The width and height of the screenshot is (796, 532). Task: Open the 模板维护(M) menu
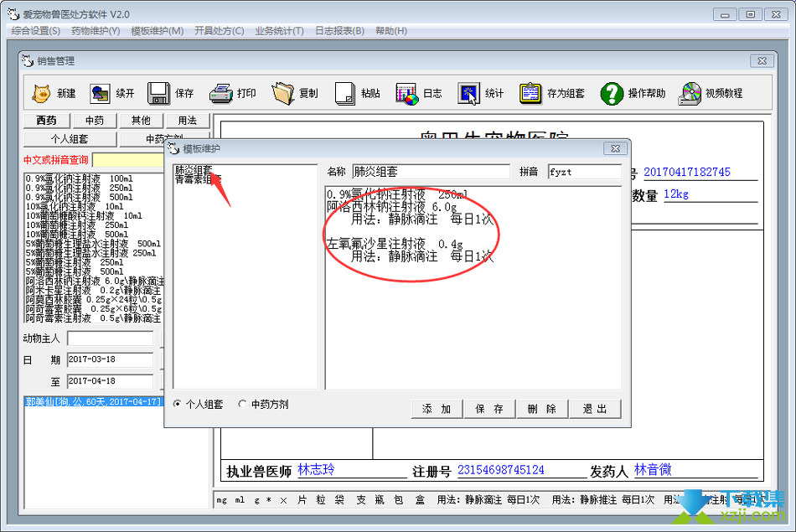(157, 31)
